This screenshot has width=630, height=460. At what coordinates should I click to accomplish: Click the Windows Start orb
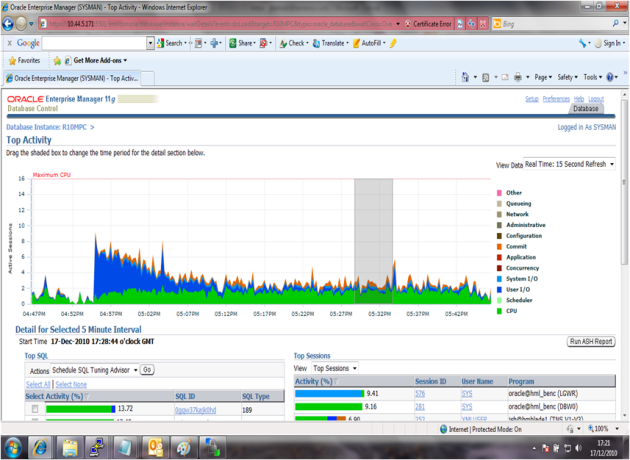click(14, 444)
